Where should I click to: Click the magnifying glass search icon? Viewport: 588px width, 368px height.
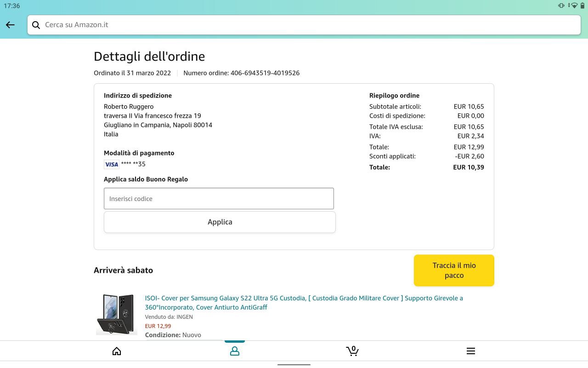[x=36, y=25]
